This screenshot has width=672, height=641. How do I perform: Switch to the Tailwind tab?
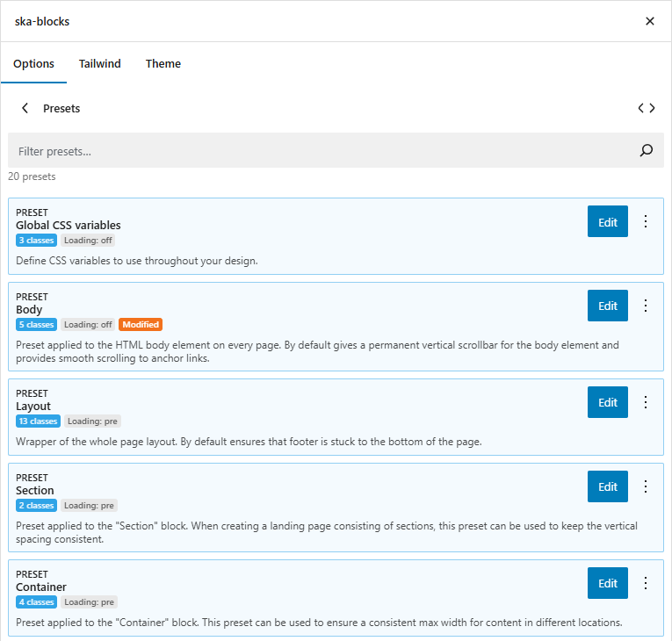pyautogui.click(x=100, y=64)
